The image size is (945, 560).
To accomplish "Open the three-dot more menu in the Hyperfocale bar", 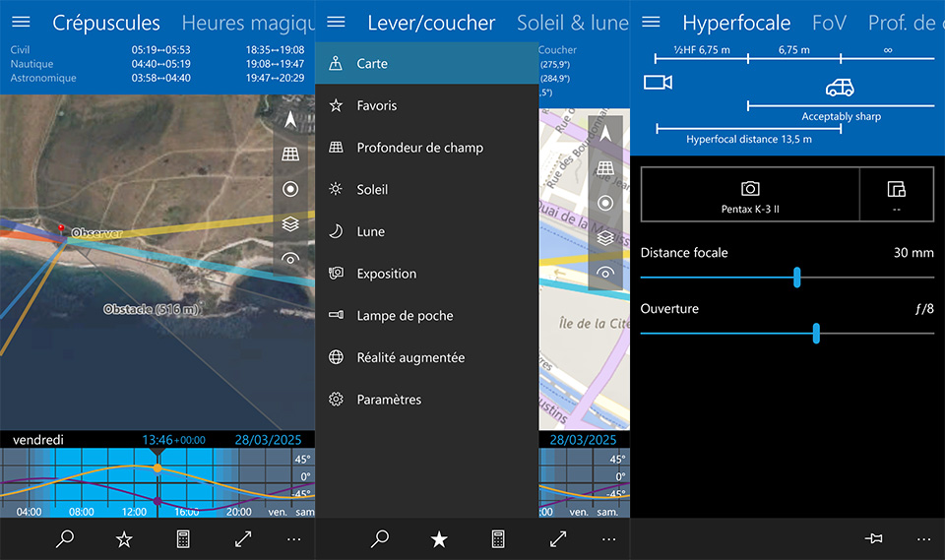I will pos(923,538).
